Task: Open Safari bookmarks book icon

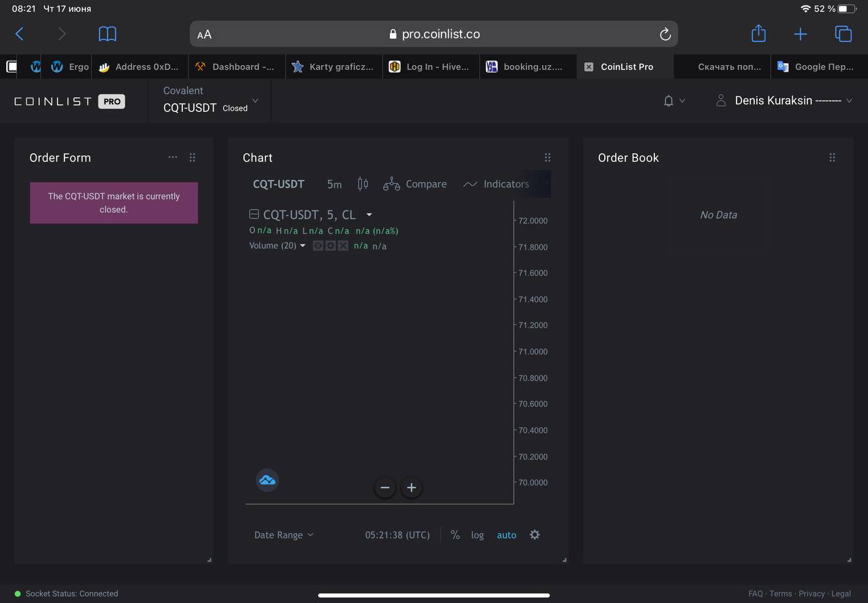Action: tap(107, 34)
